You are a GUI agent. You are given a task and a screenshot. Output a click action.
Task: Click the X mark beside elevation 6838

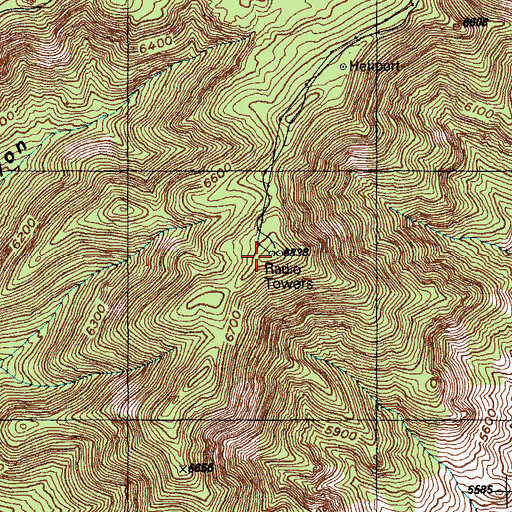pyautogui.click(x=275, y=253)
